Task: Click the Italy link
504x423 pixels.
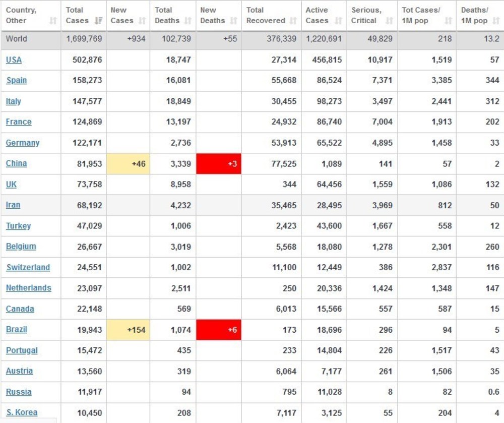Action: pos(13,101)
